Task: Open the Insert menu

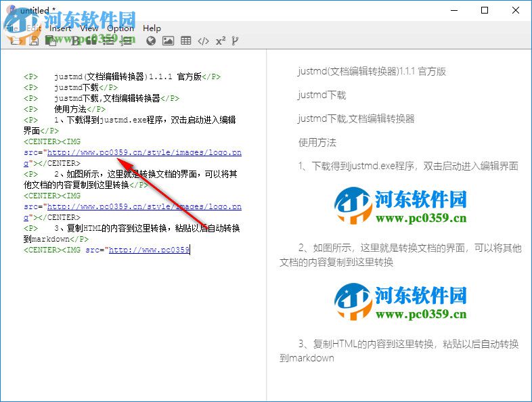Action: tap(60, 28)
